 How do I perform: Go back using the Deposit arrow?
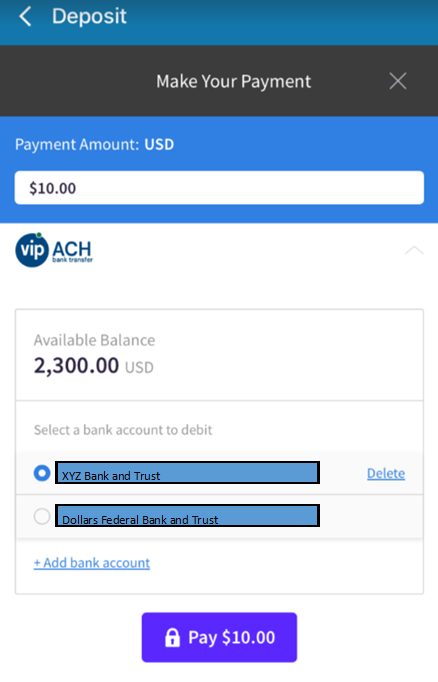(25, 17)
